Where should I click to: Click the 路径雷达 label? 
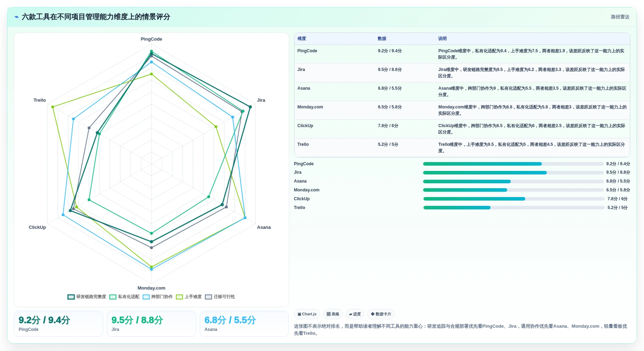(x=620, y=17)
